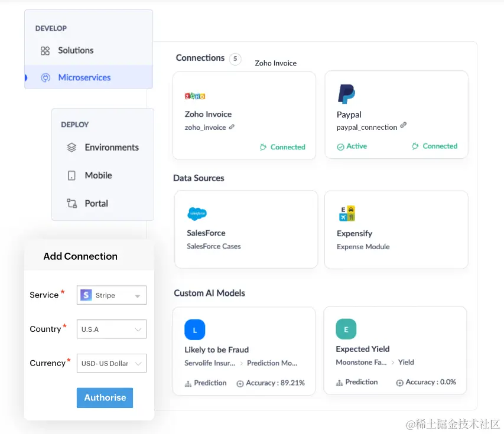Click the Expense Module subtitle
The width and height of the screenshot is (504, 434).
pyautogui.click(x=363, y=247)
